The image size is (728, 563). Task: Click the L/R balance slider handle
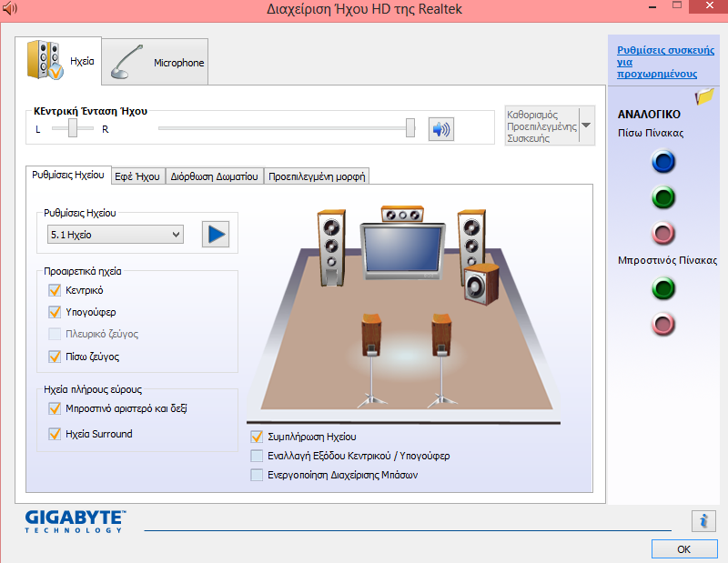pos(73,128)
